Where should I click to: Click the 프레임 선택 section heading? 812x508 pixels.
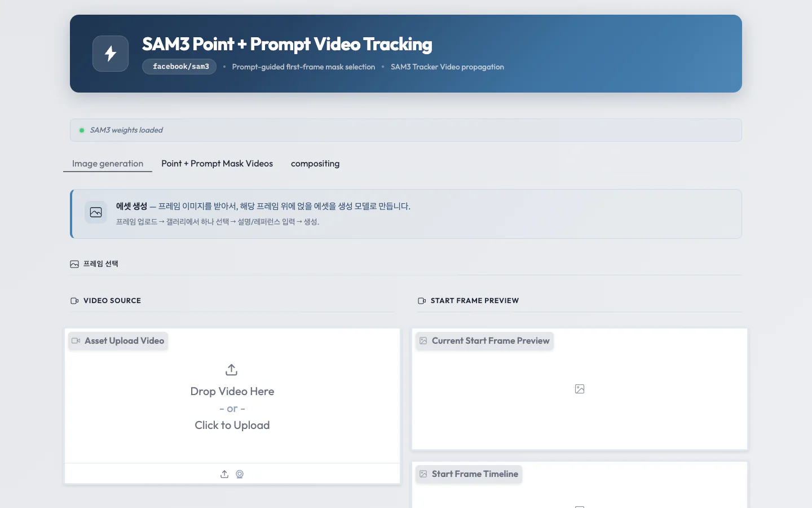tap(101, 264)
